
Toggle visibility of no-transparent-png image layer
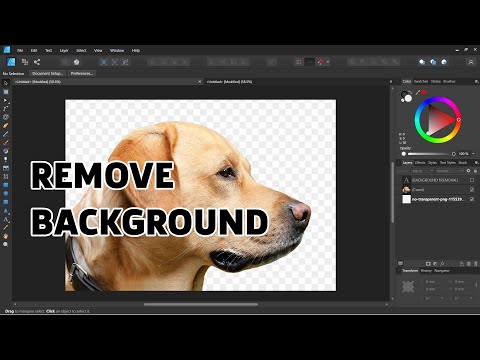tap(472, 199)
